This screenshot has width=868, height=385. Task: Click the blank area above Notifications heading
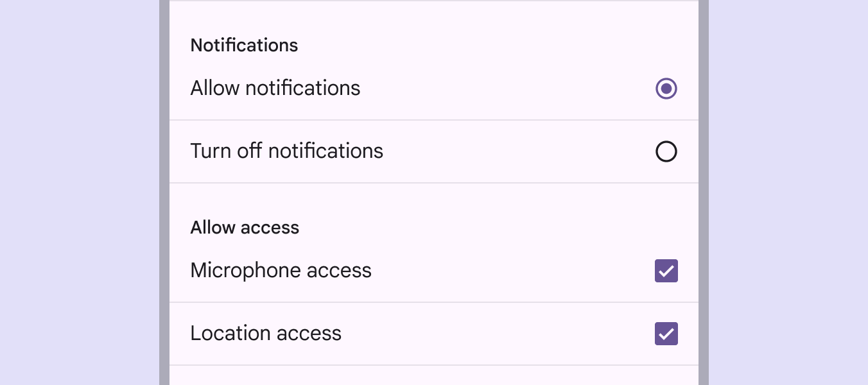point(433,16)
